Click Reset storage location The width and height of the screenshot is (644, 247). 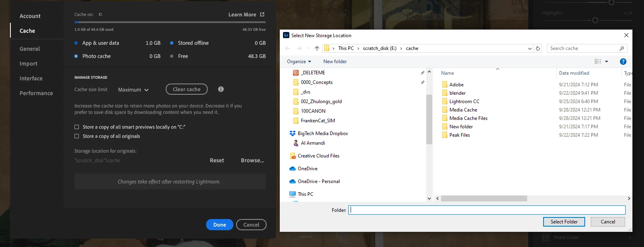tap(217, 160)
